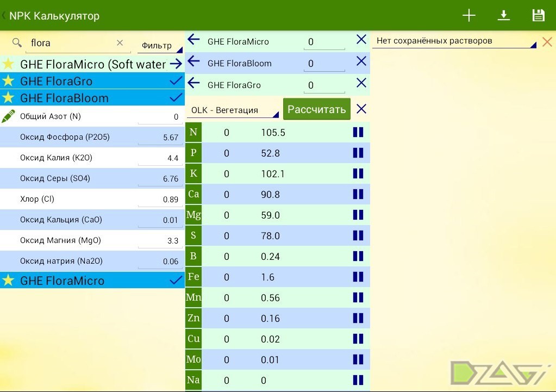Screen dimensions: 556x392
Task: Toggle pause icon for K row
Action: click(x=358, y=173)
